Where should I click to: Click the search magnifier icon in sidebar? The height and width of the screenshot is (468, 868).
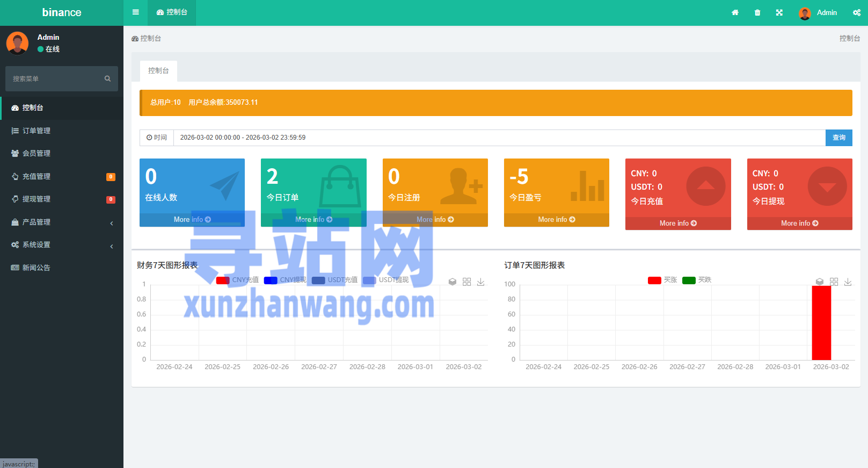click(x=107, y=78)
